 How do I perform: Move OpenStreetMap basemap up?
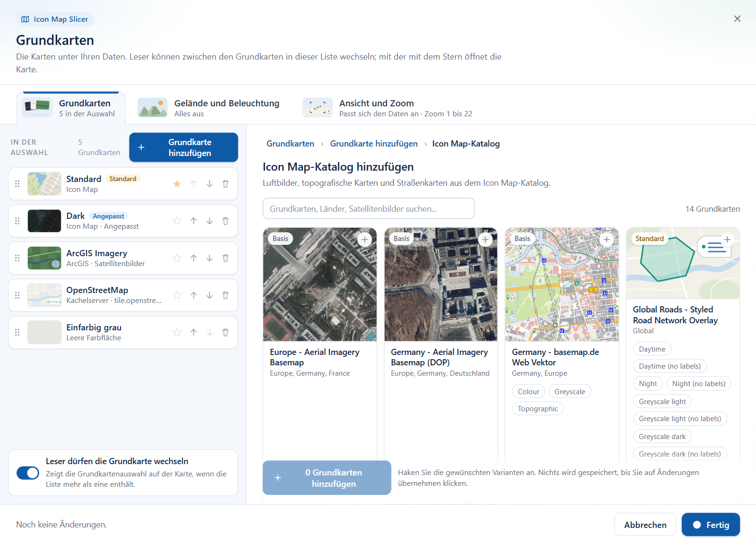point(194,295)
